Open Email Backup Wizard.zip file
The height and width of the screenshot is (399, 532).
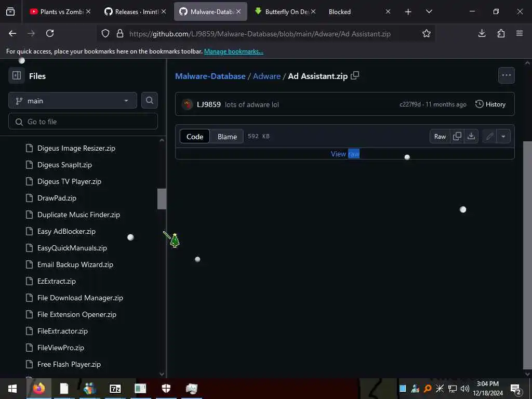pyautogui.click(x=75, y=264)
